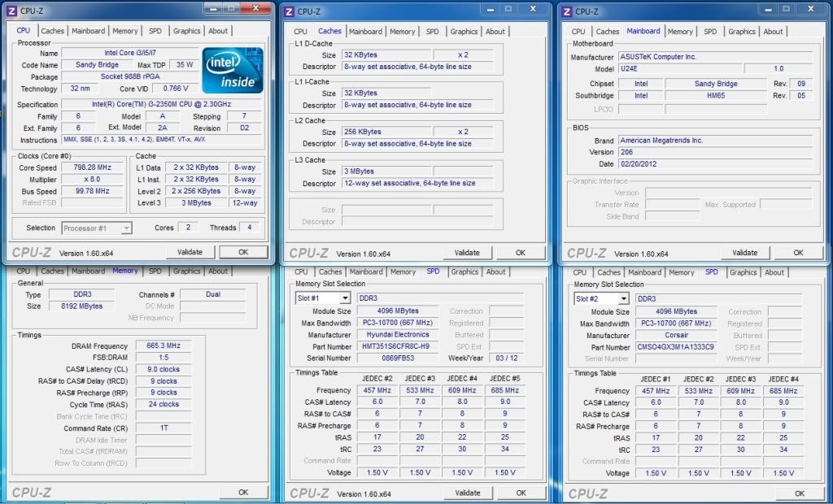Screen dimensions: 833x504
Task: Click the Channels value 'Dual'
Action: pyautogui.click(x=212, y=294)
